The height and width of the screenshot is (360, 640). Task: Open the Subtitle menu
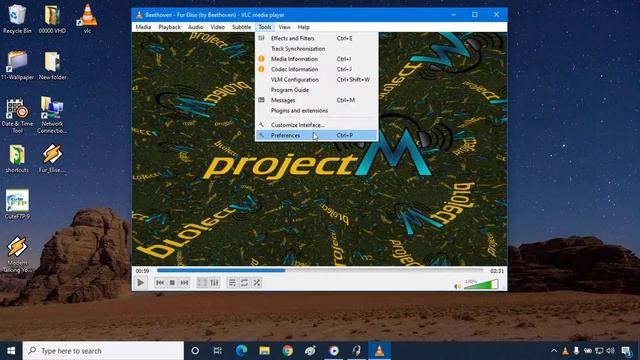coord(241,27)
